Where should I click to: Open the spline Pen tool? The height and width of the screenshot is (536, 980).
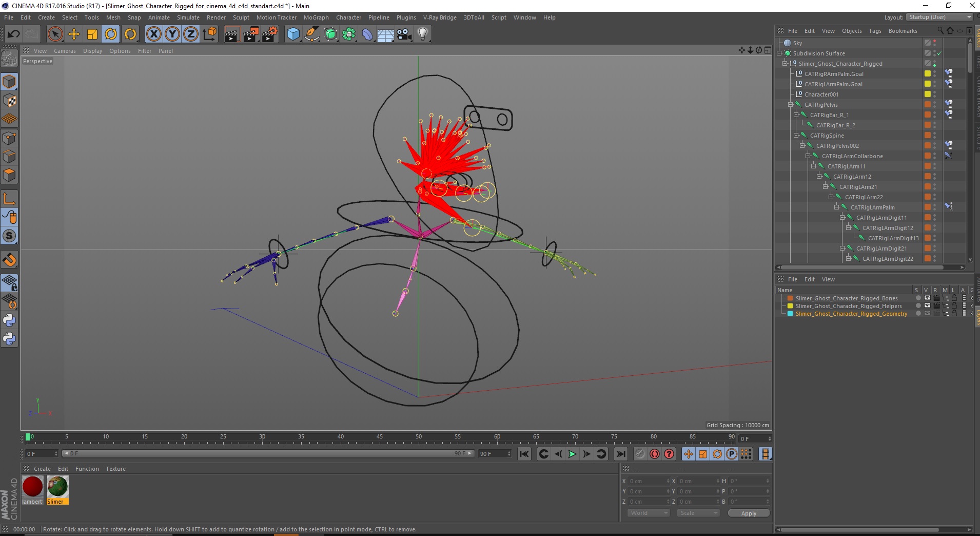click(311, 34)
